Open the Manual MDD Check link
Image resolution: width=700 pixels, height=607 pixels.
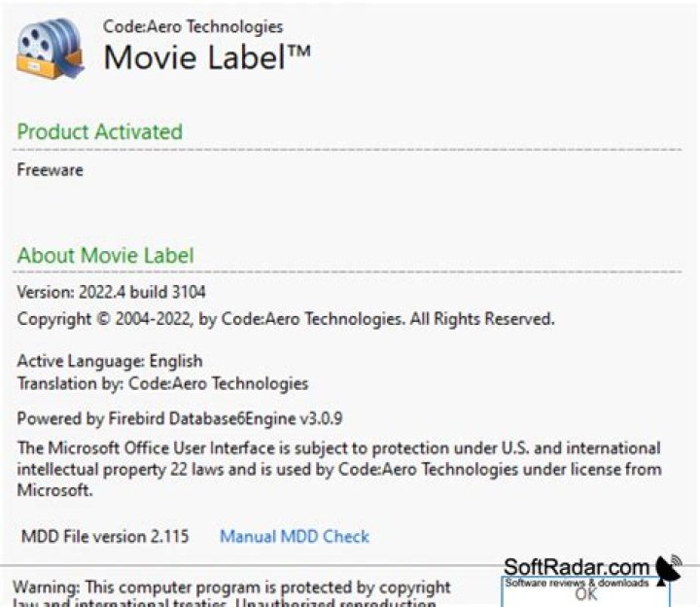294,536
